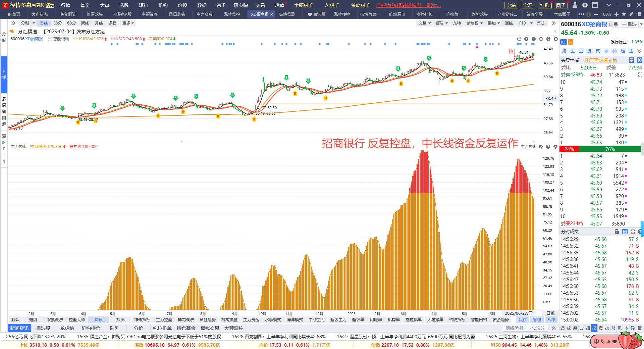Click the 保存 indicator button
The height and width of the screenshot is (349, 644).
[523, 320]
